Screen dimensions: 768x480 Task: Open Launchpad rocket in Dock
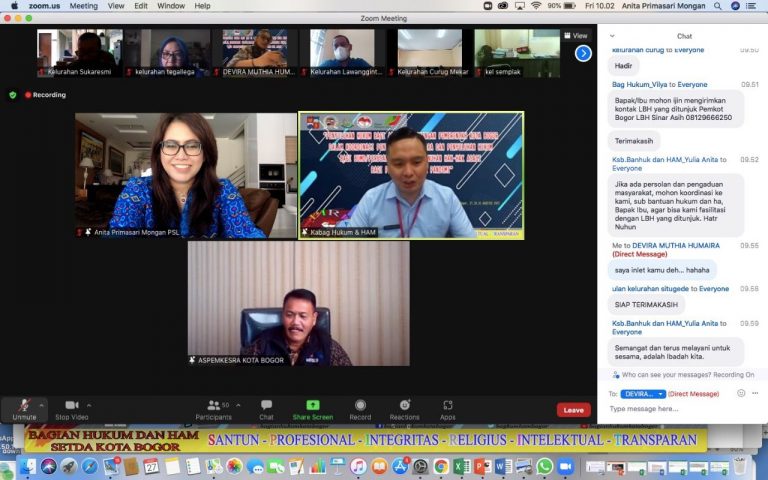pos(69,466)
